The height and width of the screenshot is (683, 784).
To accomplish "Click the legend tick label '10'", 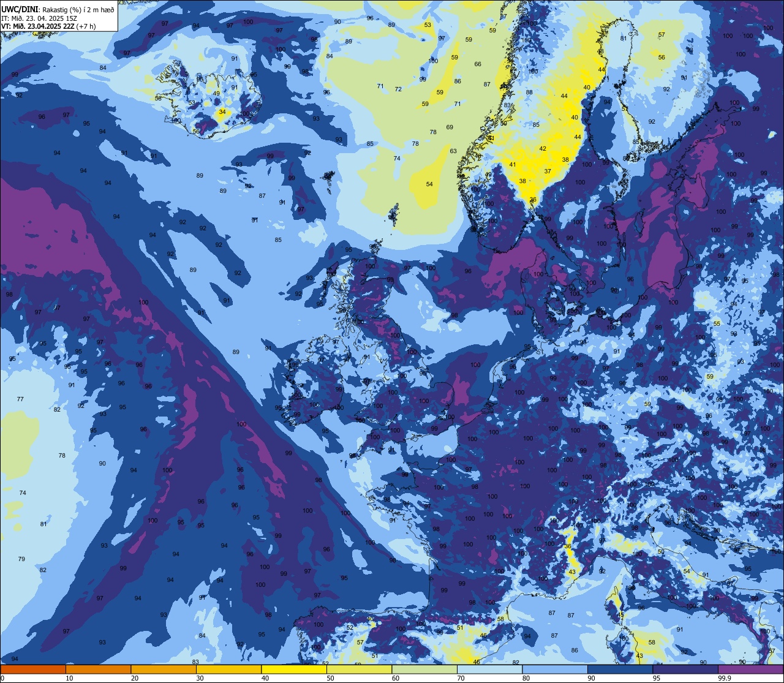I will [x=69, y=678].
